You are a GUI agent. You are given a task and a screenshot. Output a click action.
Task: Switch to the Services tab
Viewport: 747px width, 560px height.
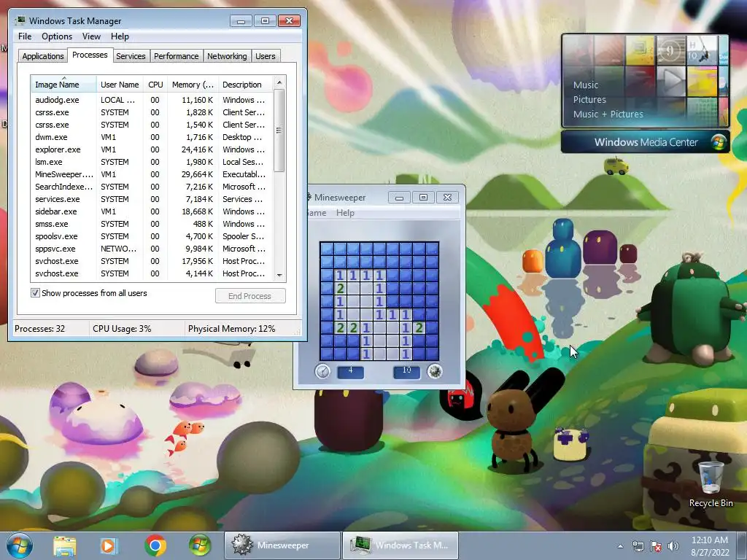pos(131,56)
